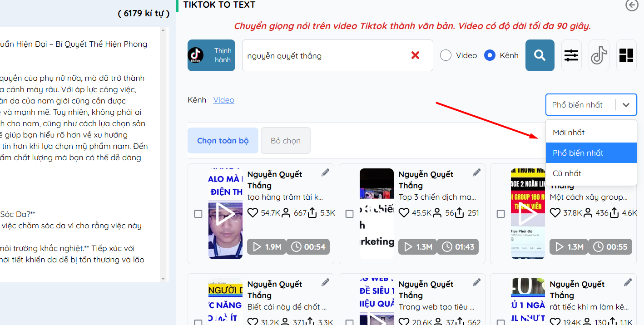Choose 'Cũ nhất' from the sort list
Viewport: 644px width, 325px height.
tap(591, 173)
